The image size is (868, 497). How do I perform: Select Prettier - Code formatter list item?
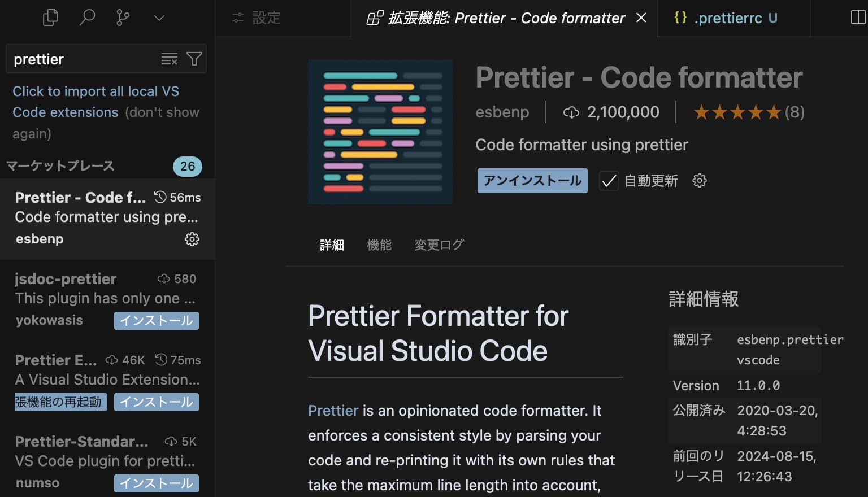coord(107,219)
